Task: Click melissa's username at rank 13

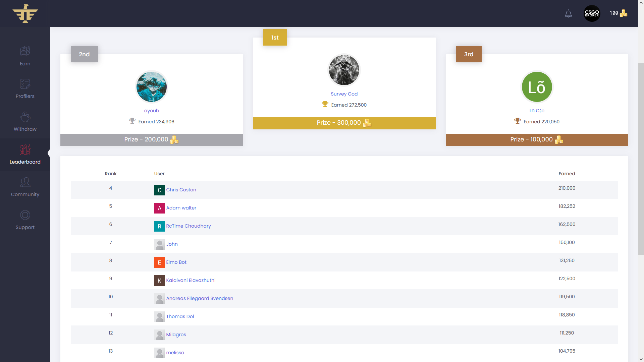Action: 175,353
